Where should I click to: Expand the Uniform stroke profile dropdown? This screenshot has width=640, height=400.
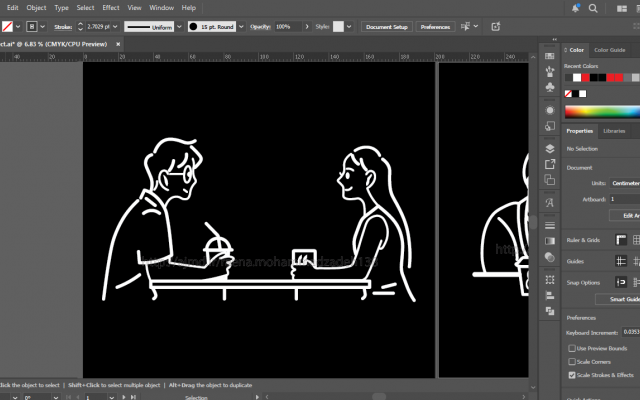point(179,27)
